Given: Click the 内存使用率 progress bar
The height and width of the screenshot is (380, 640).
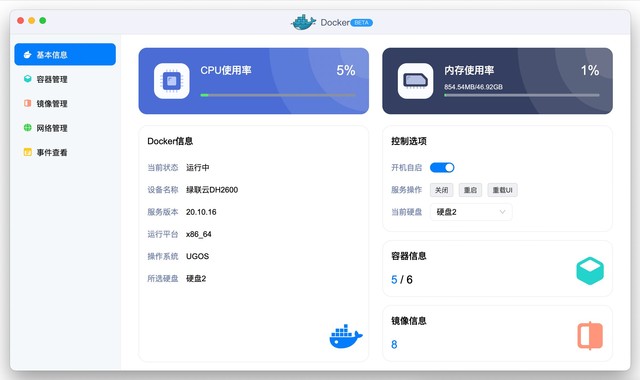Looking at the screenshot, I should tap(522, 95).
